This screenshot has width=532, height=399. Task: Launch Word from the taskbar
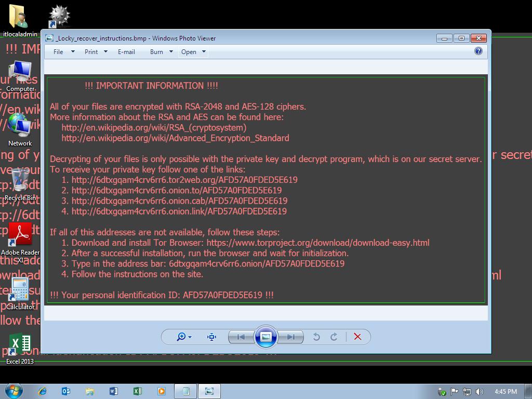tap(113, 391)
